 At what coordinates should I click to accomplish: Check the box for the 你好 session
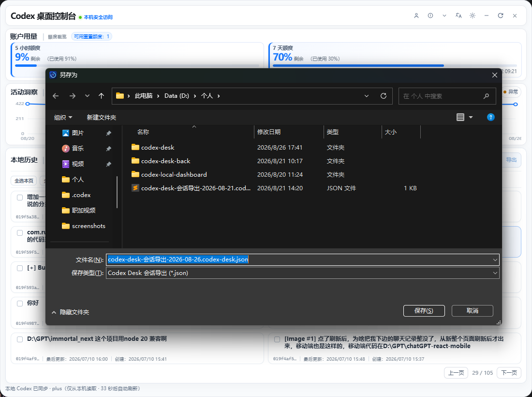(x=20, y=303)
